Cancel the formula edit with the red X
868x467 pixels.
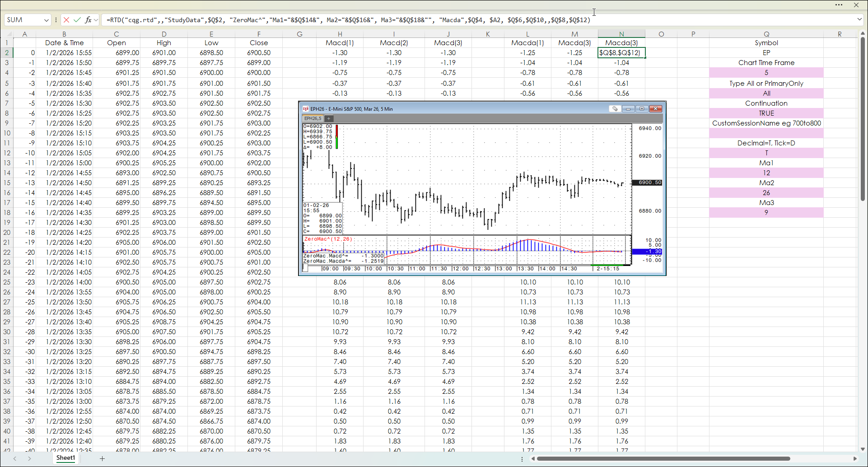tap(66, 20)
